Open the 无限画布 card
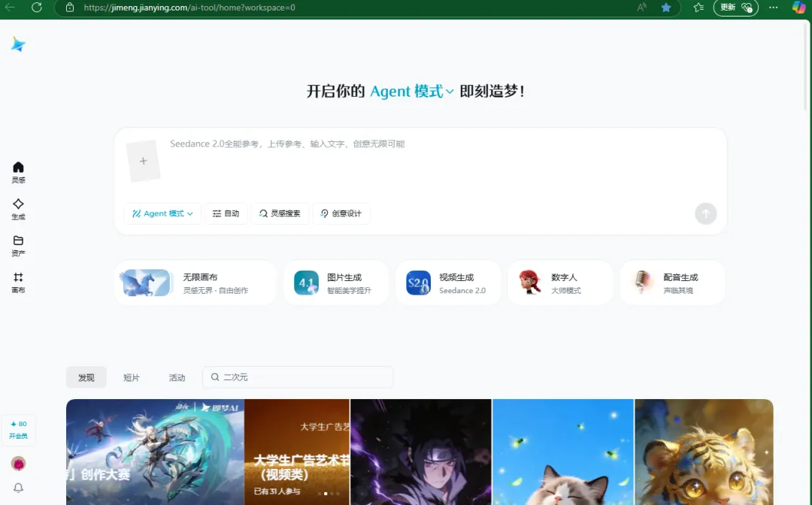 pos(195,283)
